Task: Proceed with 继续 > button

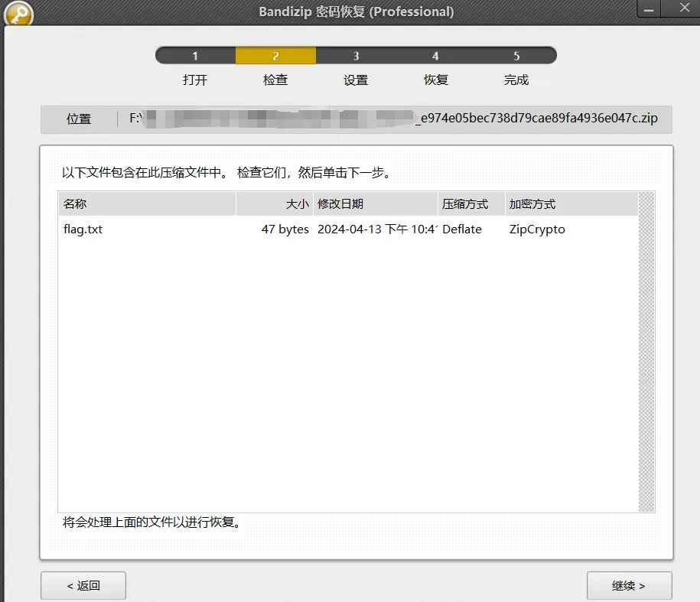Action: point(629,585)
